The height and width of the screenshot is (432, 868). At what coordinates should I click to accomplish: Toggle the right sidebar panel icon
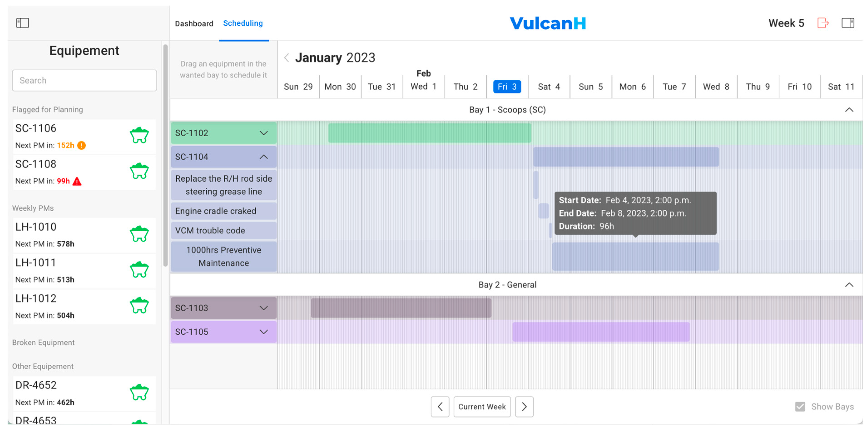coord(847,23)
